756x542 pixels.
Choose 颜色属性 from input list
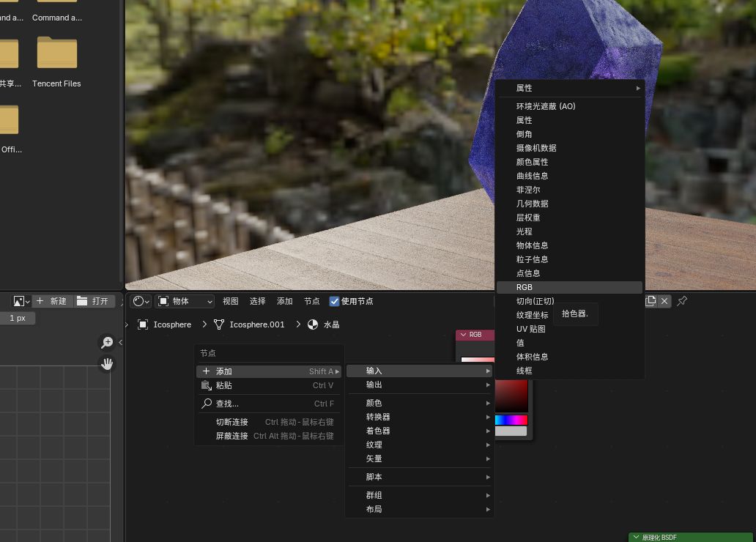point(569,162)
